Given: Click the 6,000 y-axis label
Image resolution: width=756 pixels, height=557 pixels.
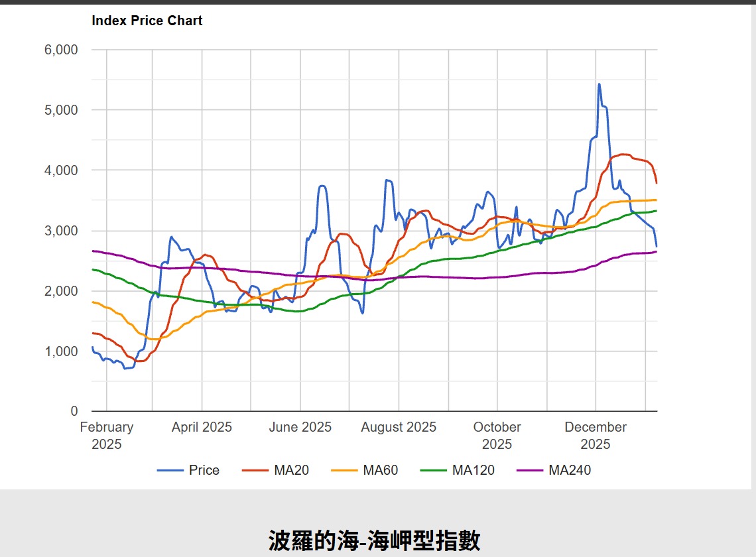Looking at the screenshot, I should click(x=61, y=50).
